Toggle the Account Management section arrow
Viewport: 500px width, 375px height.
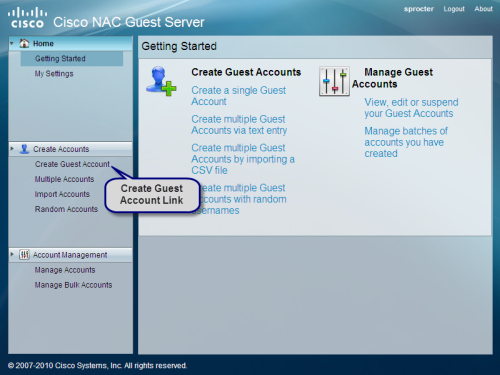click(x=12, y=254)
